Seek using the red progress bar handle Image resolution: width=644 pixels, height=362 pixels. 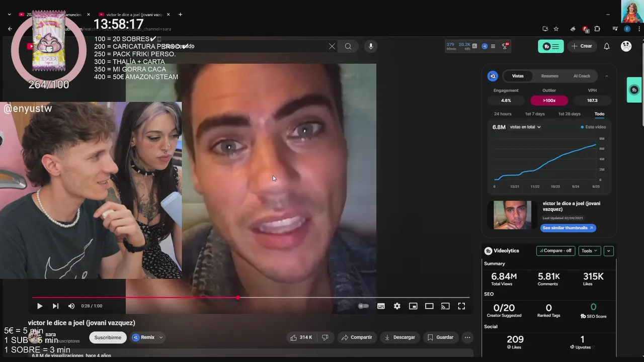coord(238,298)
